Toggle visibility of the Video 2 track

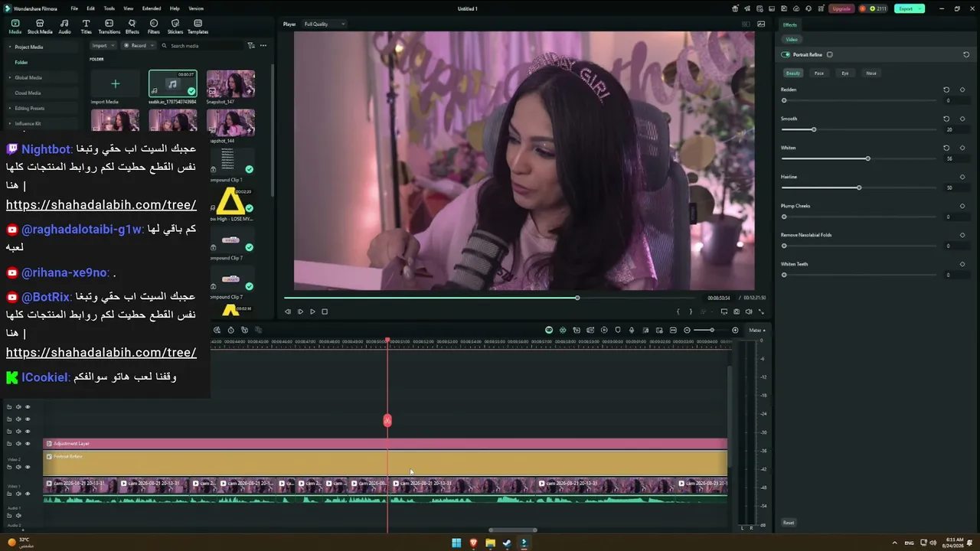(x=28, y=467)
